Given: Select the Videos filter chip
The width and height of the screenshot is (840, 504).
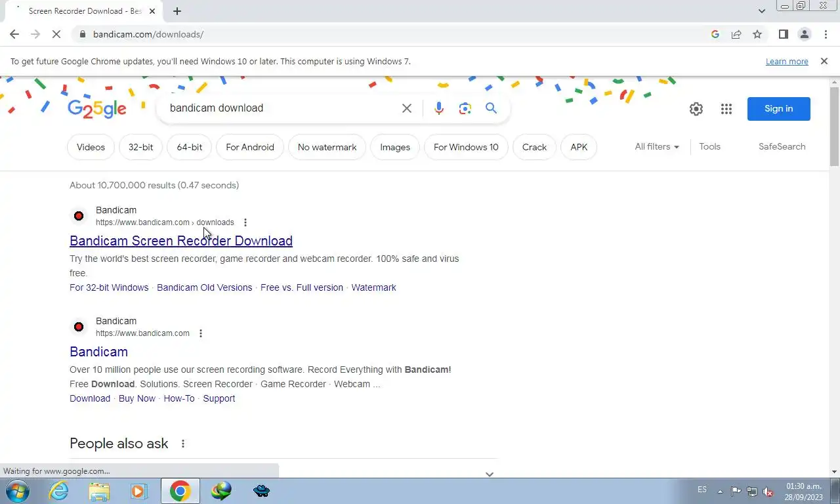Looking at the screenshot, I should tap(91, 147).
